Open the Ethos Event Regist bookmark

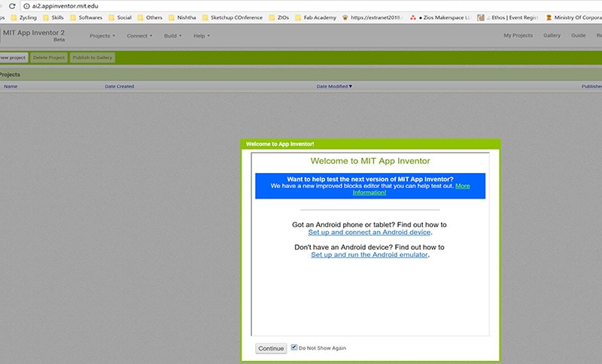tap(507, 17)
